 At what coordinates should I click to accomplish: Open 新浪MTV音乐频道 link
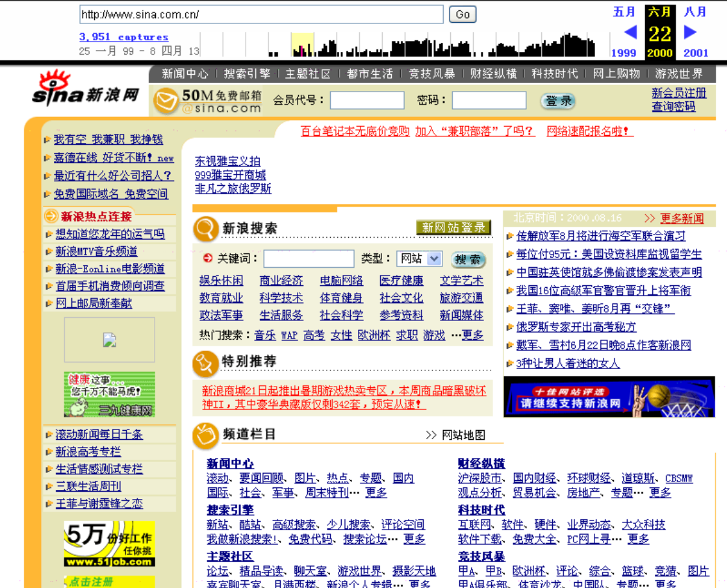tap(96, 251)
